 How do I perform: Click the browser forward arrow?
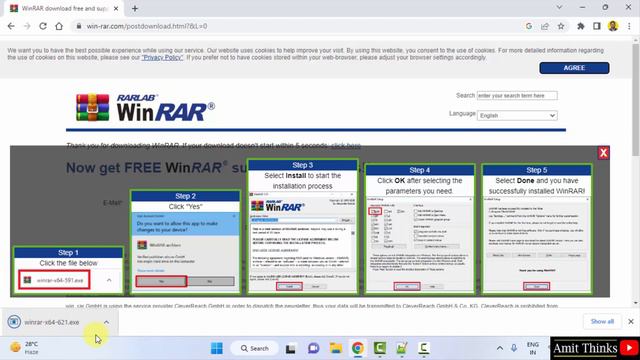tap(27, 26)
